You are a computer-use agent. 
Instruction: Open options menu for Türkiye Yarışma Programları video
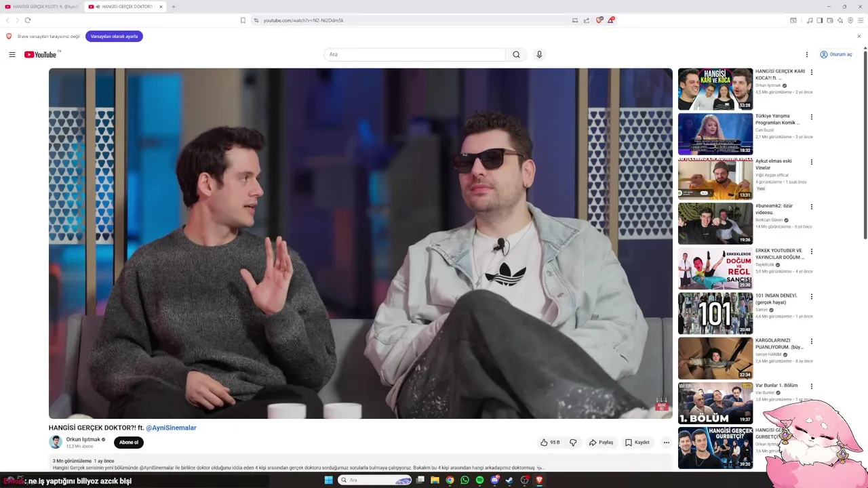click(812, 117)
